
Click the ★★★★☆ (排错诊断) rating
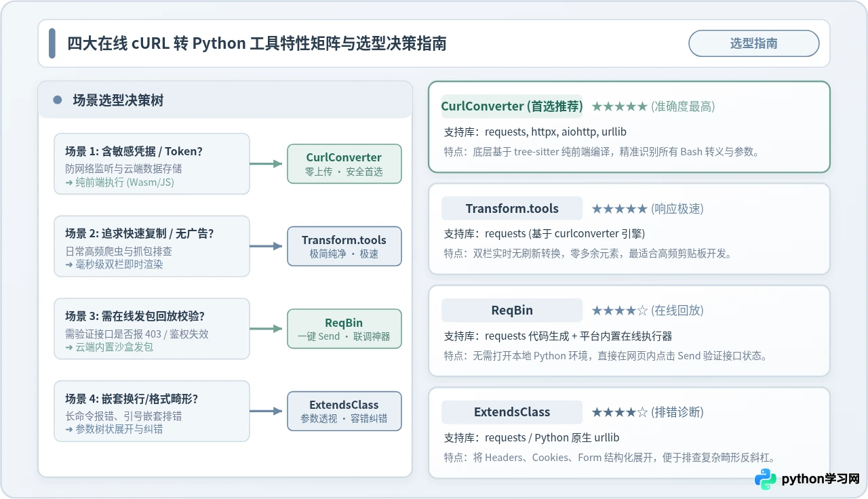point(648,412)
